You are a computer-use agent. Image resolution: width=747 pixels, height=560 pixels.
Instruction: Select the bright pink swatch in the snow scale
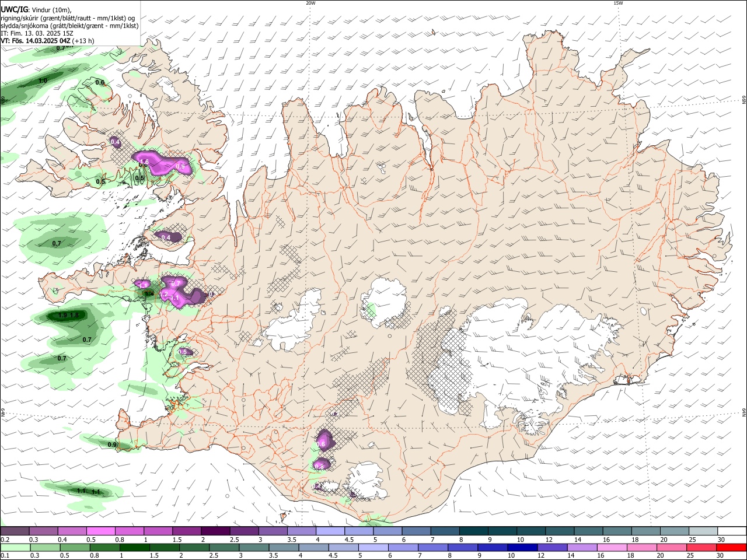coord(100,531)
